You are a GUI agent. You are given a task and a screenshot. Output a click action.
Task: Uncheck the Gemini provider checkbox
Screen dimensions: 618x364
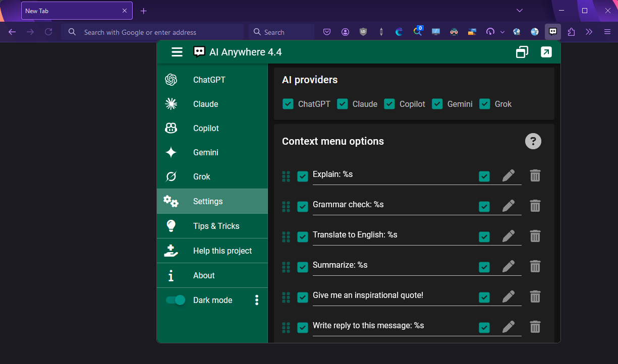(x=437, y=104)
